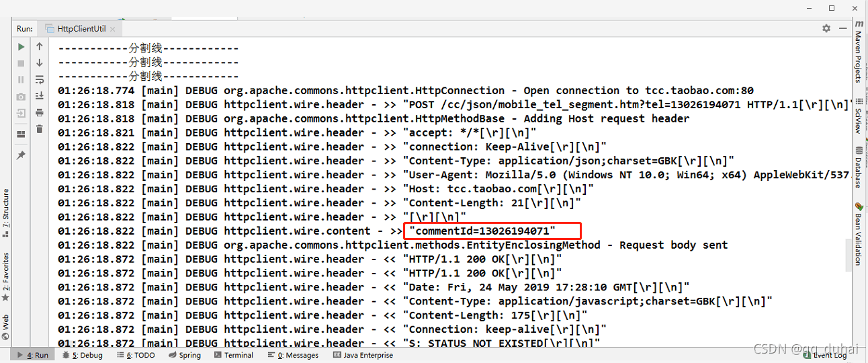Toggle soft-wrap for console output
The image size is (868, 363).
tap(40, 79)
